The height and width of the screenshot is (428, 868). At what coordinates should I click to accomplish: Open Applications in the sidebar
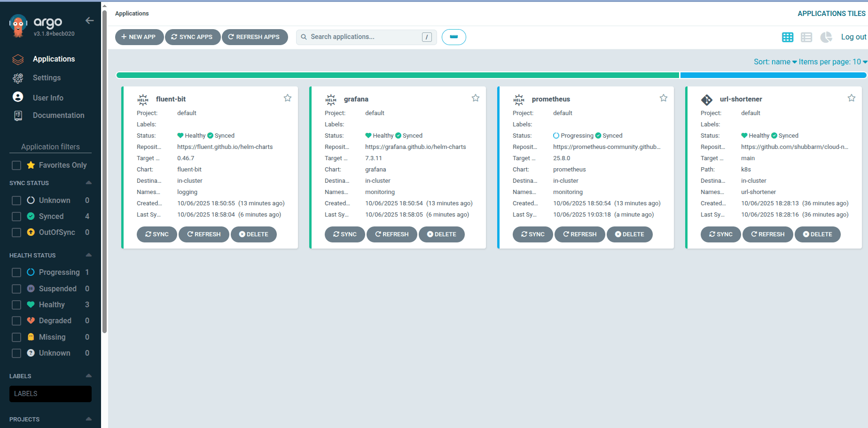click(x=54, y=59)
